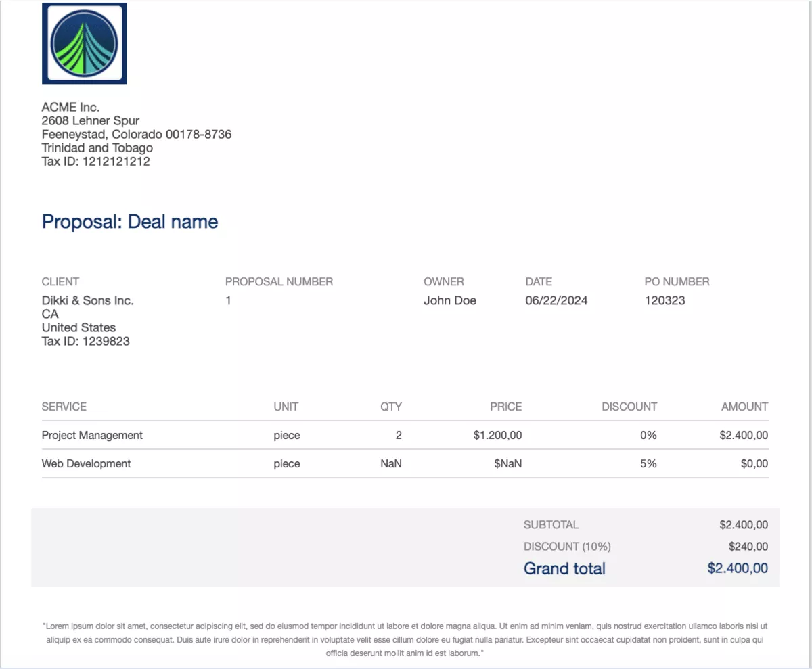This screenshot has height=669, width=812.
Task: Select PO number value '120323'
Action: [665, 300]
